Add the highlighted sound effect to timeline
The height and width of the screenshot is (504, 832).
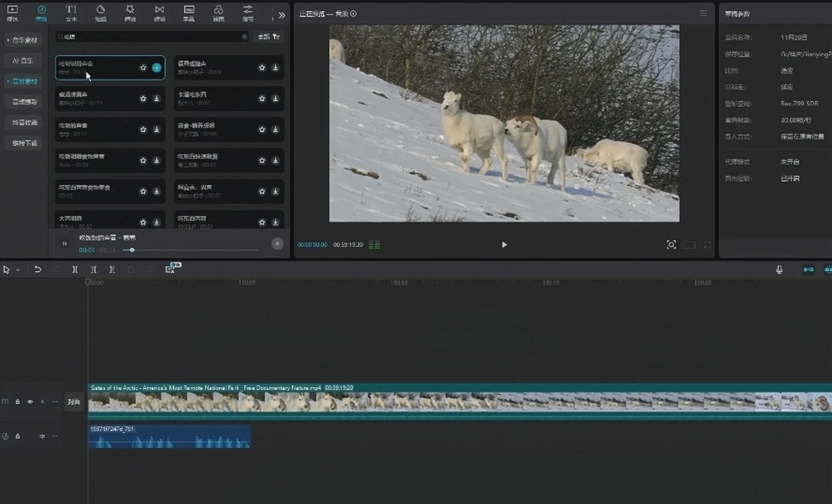(156, 68)
